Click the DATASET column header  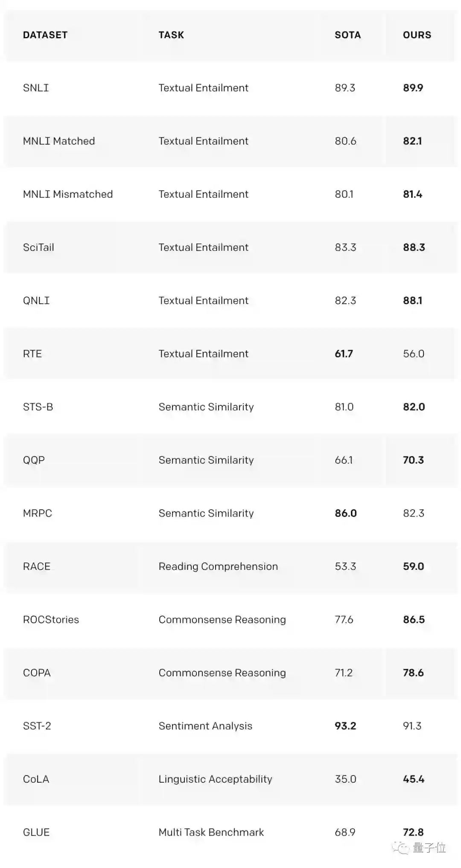point(45,35)
